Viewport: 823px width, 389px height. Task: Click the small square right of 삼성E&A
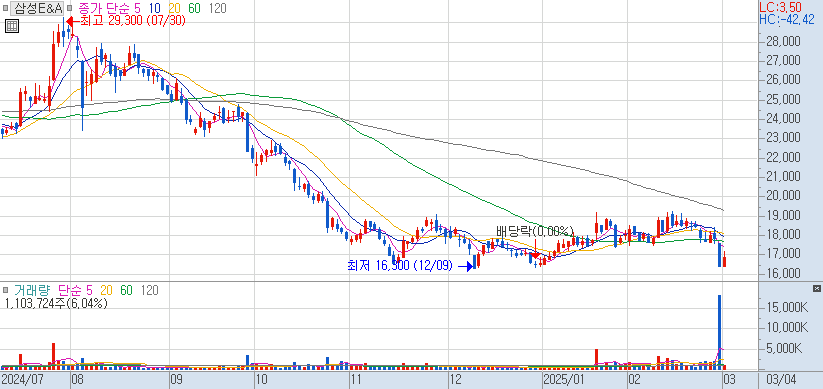[x=69, y=8]
